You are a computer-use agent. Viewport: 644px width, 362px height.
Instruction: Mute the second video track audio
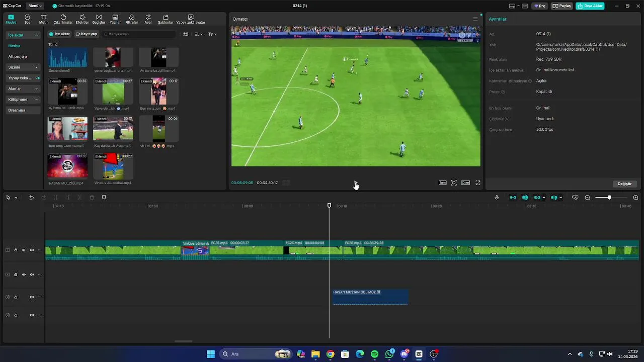32,275
